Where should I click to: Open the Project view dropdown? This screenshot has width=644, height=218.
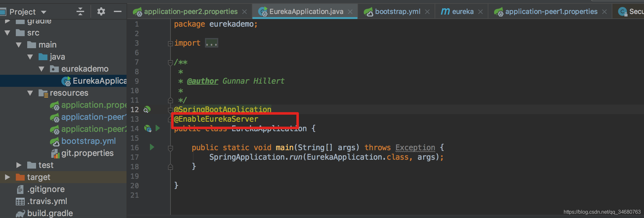tap(44, 12)
